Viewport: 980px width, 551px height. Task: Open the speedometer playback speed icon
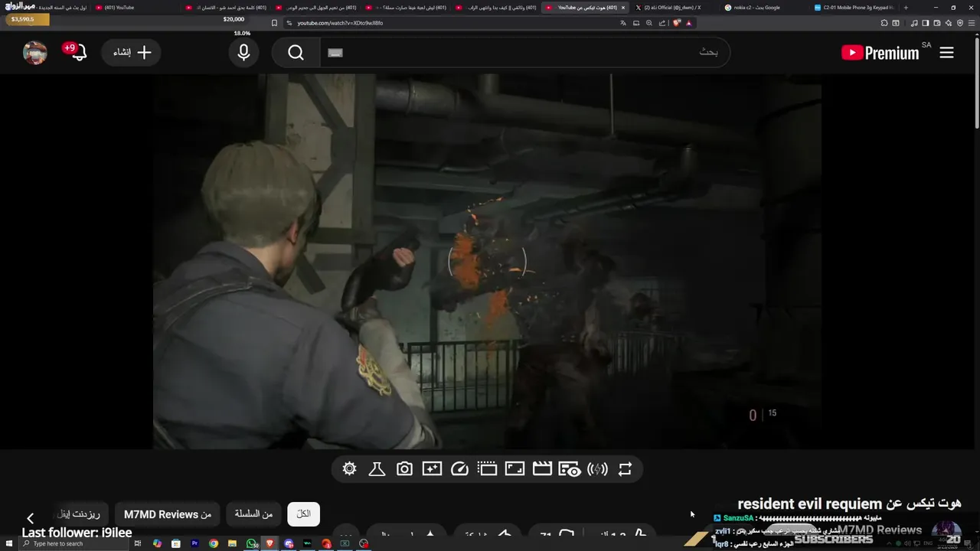pyautogui.click(x=459, y=469)
